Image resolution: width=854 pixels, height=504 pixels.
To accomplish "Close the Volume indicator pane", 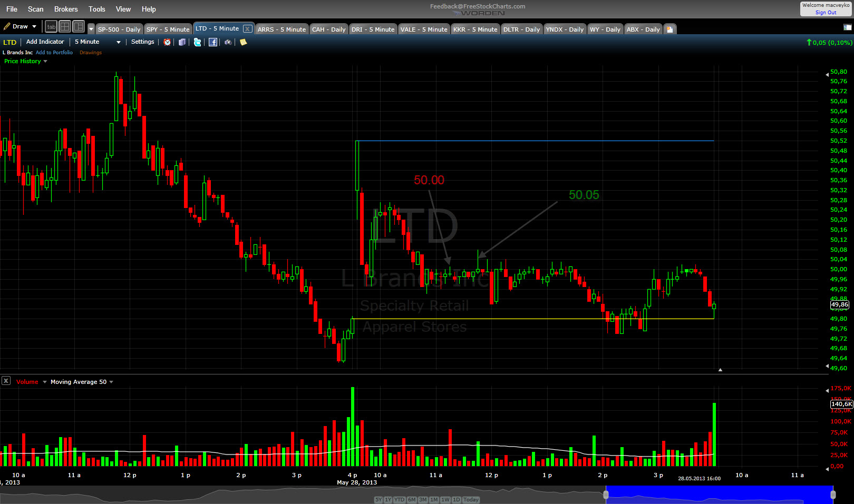I will (6, 381).
